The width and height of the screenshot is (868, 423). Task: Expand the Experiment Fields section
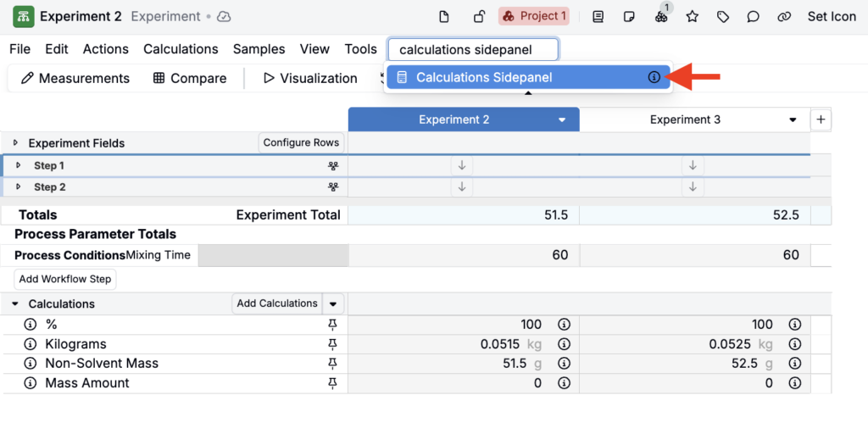pyautogui.click(x=15, y=143)
